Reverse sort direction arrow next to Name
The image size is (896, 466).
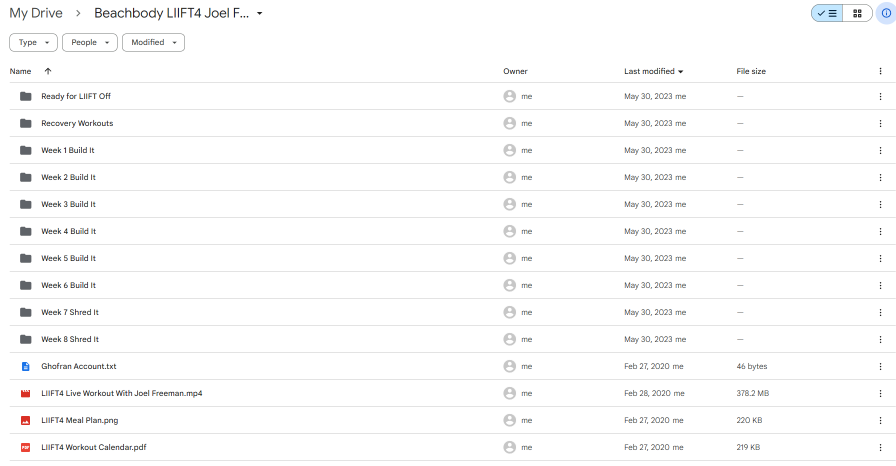[48, 71]
